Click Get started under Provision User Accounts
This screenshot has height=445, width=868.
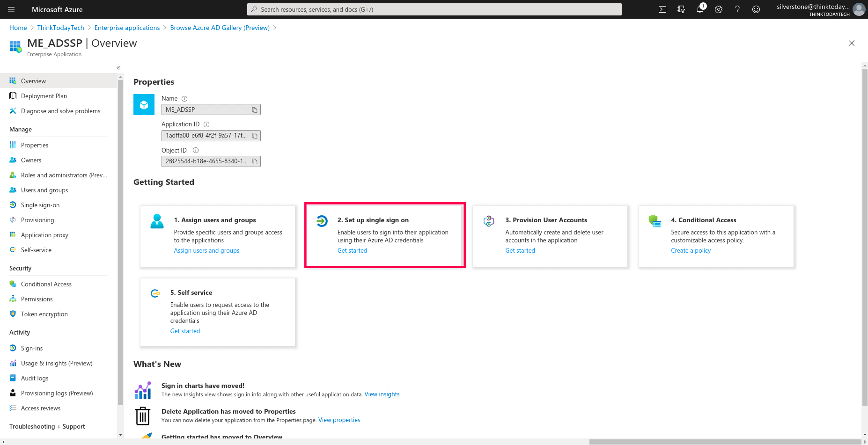point(520,251)
